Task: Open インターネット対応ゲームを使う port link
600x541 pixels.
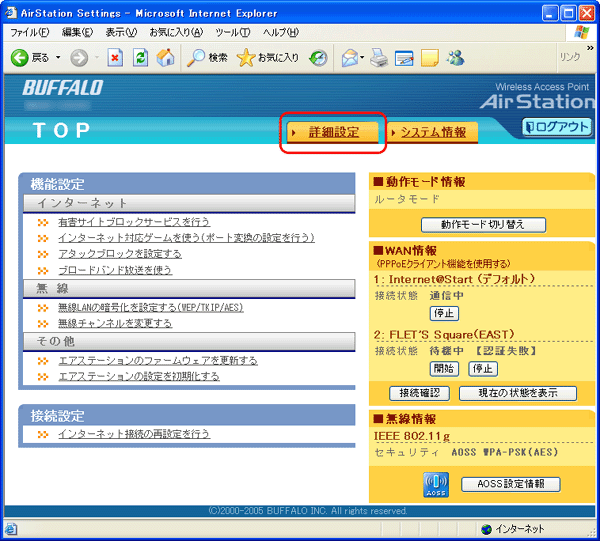Action: click(x=186, y=238)
